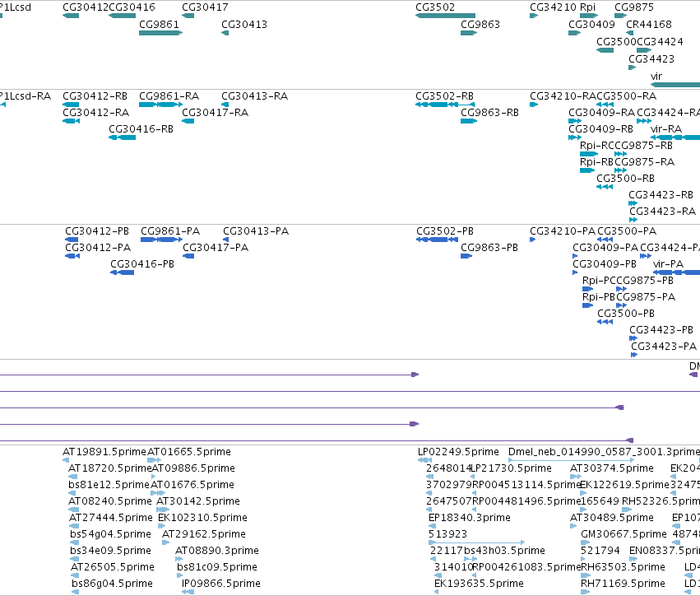Select the CG30416 gene label

132,7
